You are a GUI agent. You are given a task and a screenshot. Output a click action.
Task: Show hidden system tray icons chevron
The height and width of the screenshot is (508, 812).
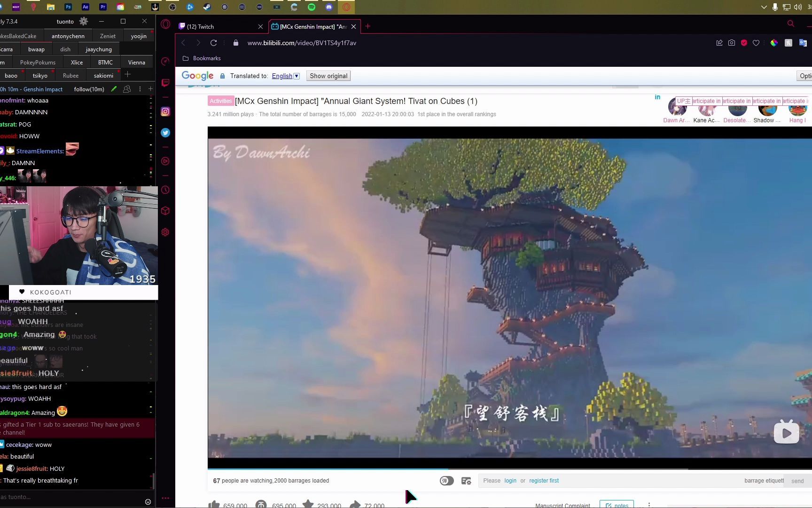(764, 7)
